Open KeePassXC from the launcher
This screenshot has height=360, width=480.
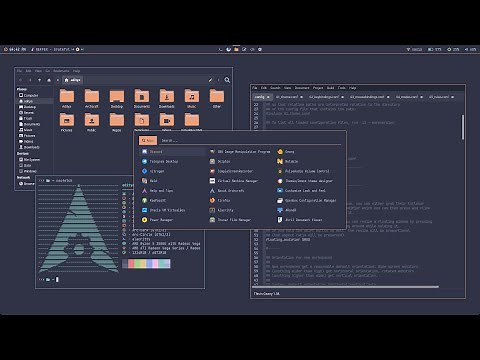(x=172, y=200)
